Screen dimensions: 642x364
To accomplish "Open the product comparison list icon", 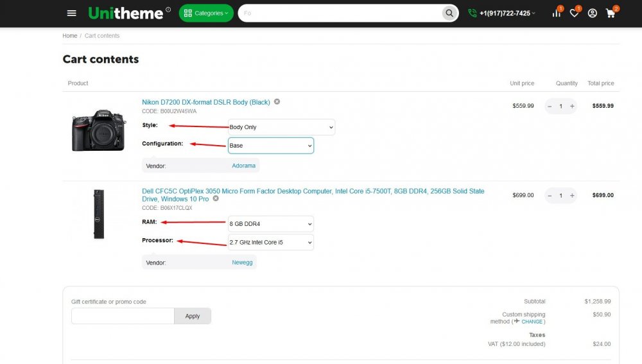I will (556, 13).
